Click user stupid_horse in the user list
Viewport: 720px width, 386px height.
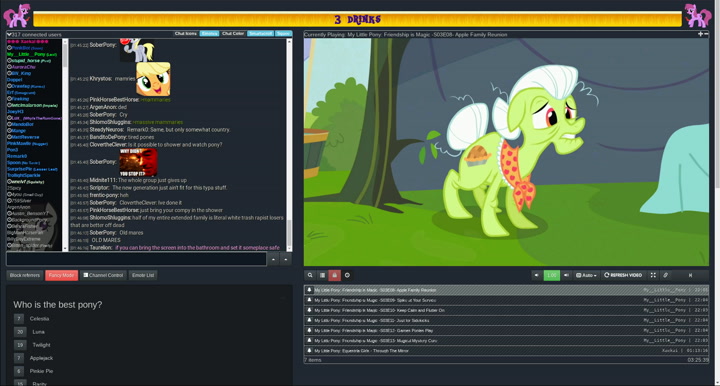pos(30,61)
